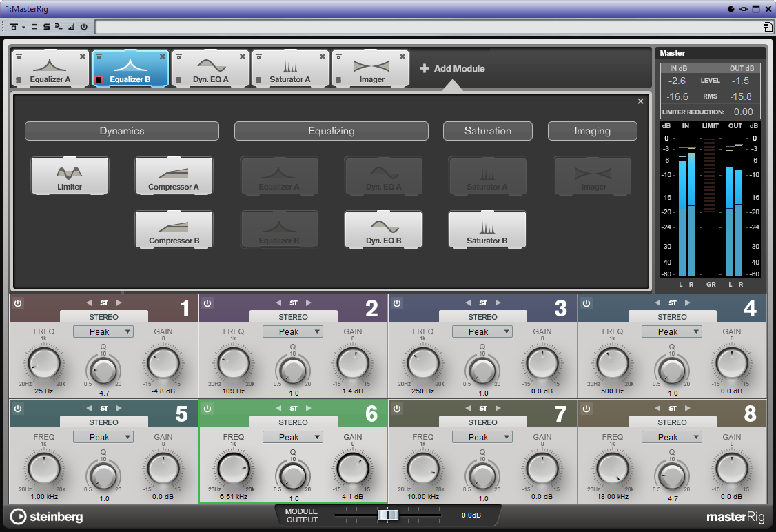The image size is (776, 532).
Task: Open band 6 filter type Peak dropdown
Action: point(293,437)
